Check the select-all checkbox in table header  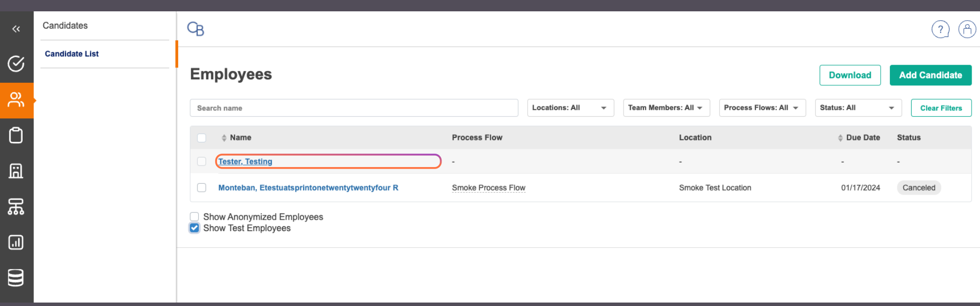click(202, 138)
